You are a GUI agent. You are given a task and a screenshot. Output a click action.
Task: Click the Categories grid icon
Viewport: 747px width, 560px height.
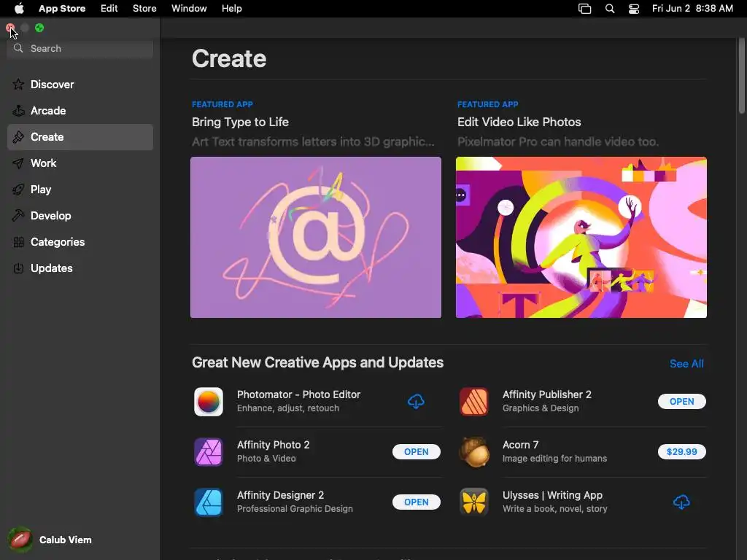(x=18, y=242)
